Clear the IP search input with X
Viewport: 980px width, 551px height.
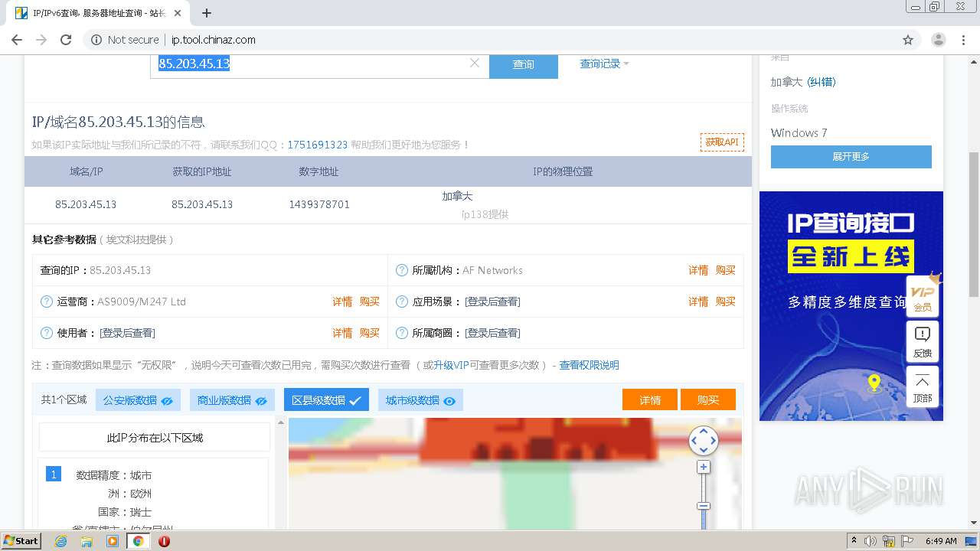coord(475,64)
